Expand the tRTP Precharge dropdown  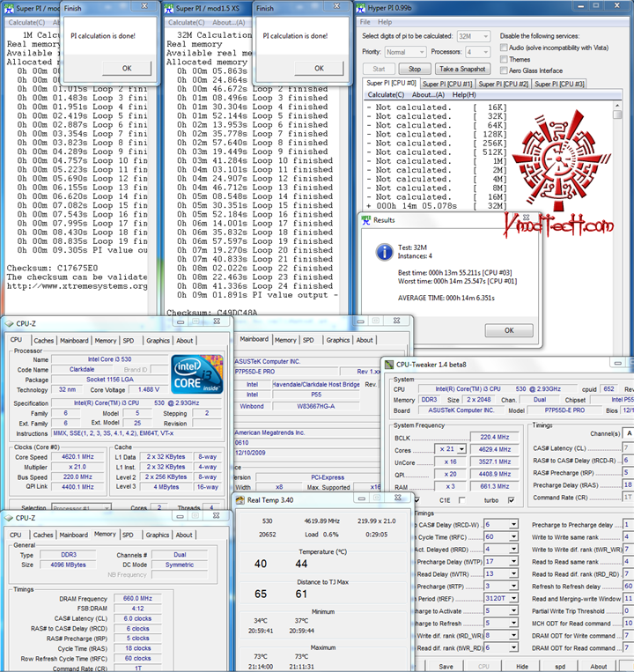tap(513, 586)
